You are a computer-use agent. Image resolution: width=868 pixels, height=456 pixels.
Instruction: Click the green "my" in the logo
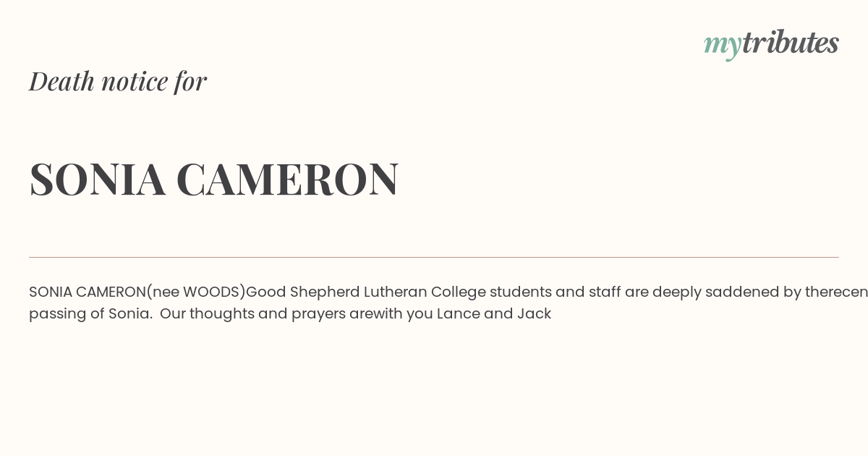coord(722,43)
